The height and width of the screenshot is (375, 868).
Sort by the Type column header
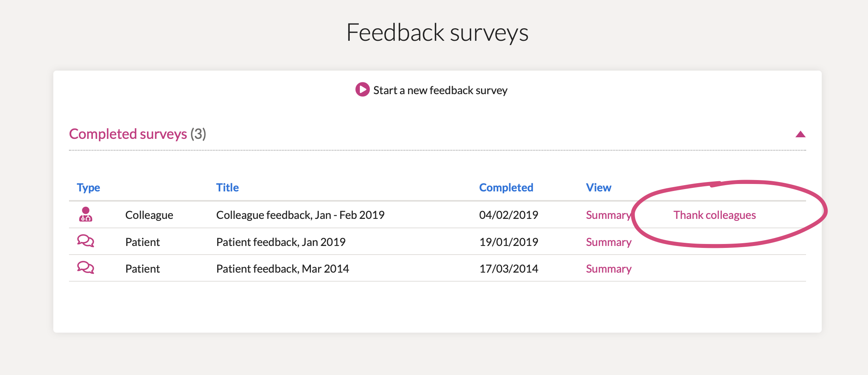coord(88,187)
